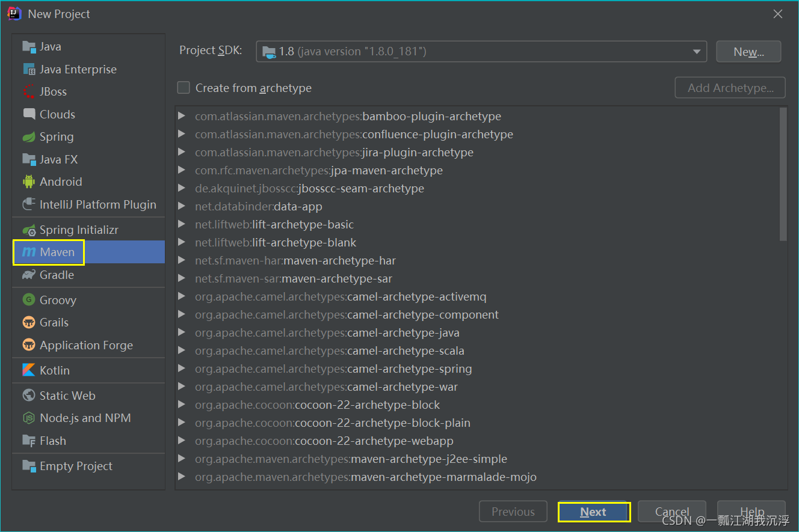This screenshot has height=532, width=799.
Task: Click the Java Enterprise icon
Action: click(29, 70)
